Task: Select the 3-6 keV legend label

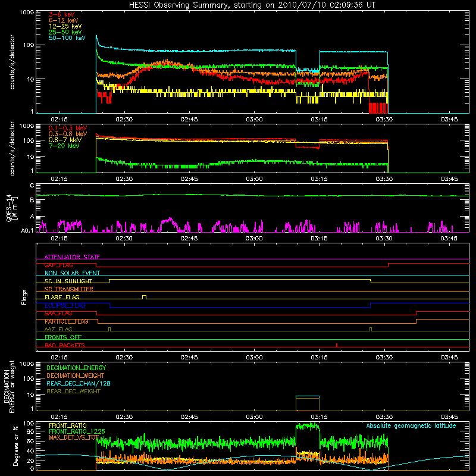Action: click(62, 14)
